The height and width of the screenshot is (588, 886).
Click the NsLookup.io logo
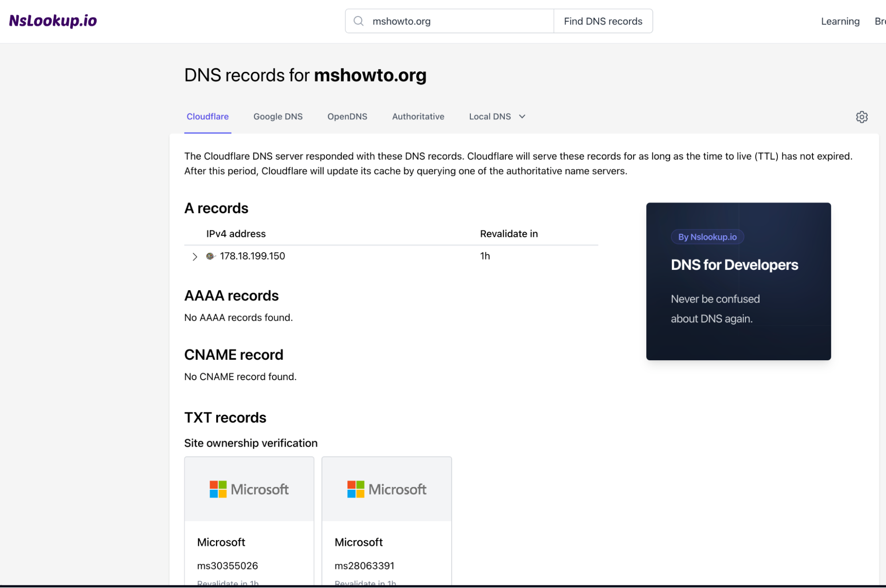coord(53,21)
